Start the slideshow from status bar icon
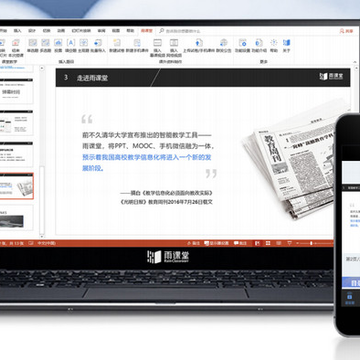Image resolution: width=360 pixels, height=360 pixels. 289,243
